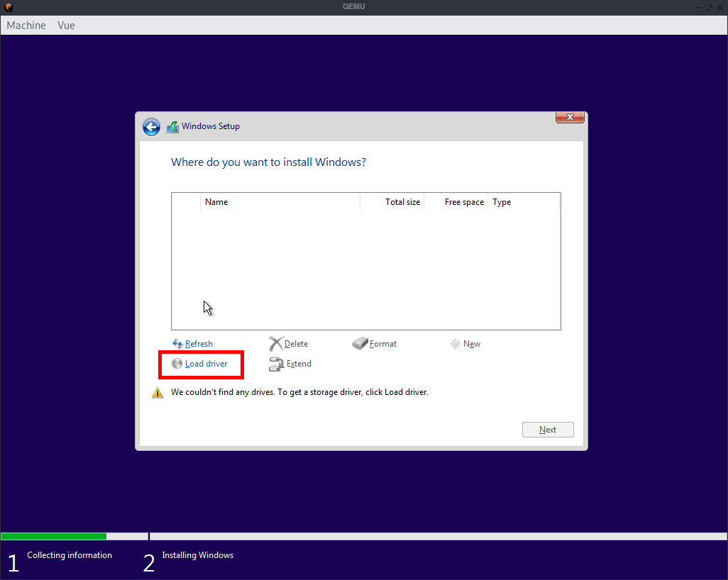Screen dimensions: 728x580
Task: Open the Machine menu
Action: coord(26,26)
